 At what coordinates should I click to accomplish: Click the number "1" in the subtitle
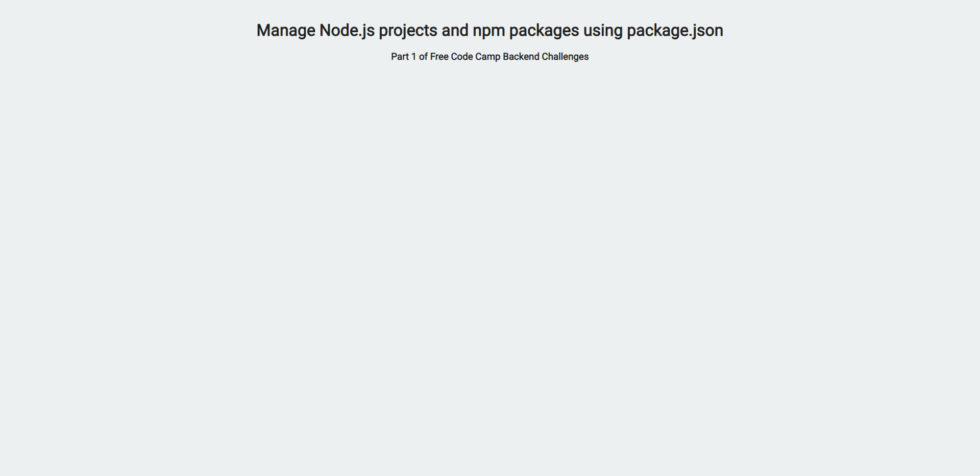pyautogui.click(x=414, y=57)
